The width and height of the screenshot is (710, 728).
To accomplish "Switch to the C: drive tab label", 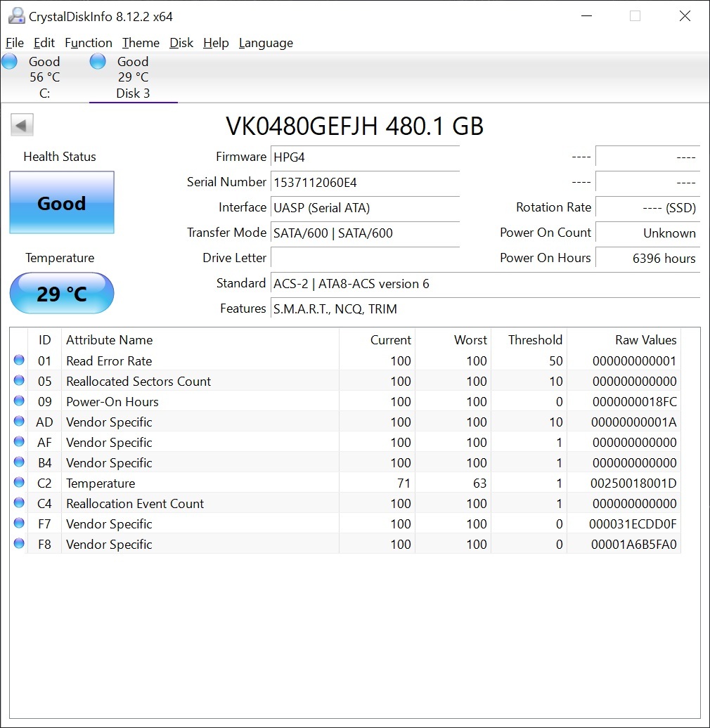I will 44,93.
